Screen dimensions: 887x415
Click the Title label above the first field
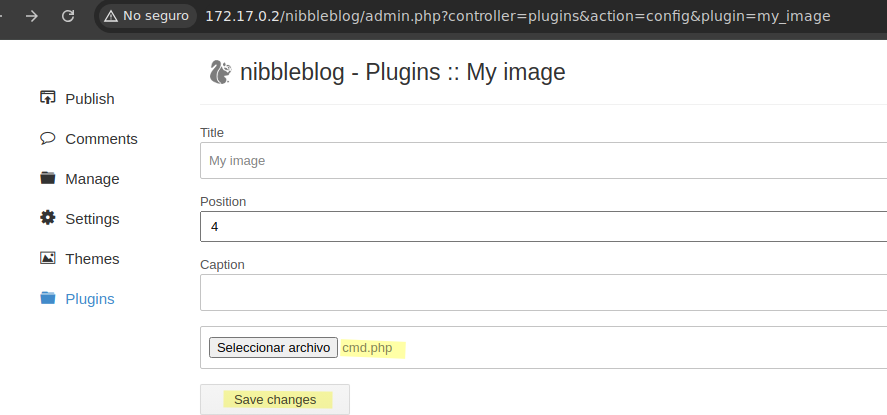[212, 132]
